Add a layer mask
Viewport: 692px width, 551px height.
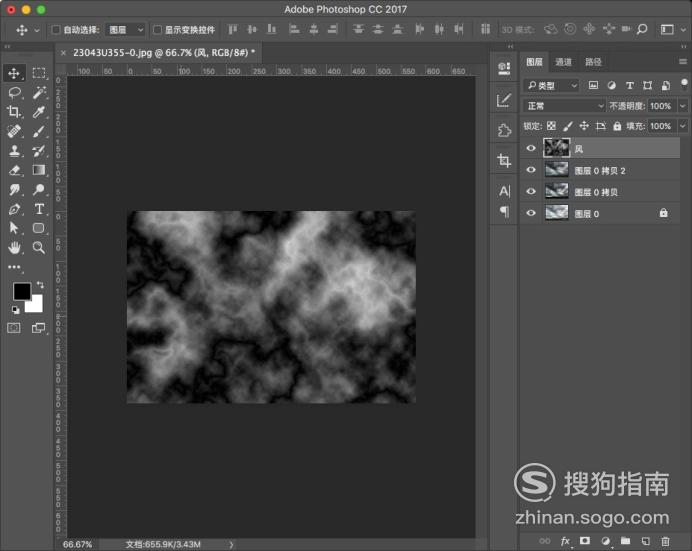[585, 540]
